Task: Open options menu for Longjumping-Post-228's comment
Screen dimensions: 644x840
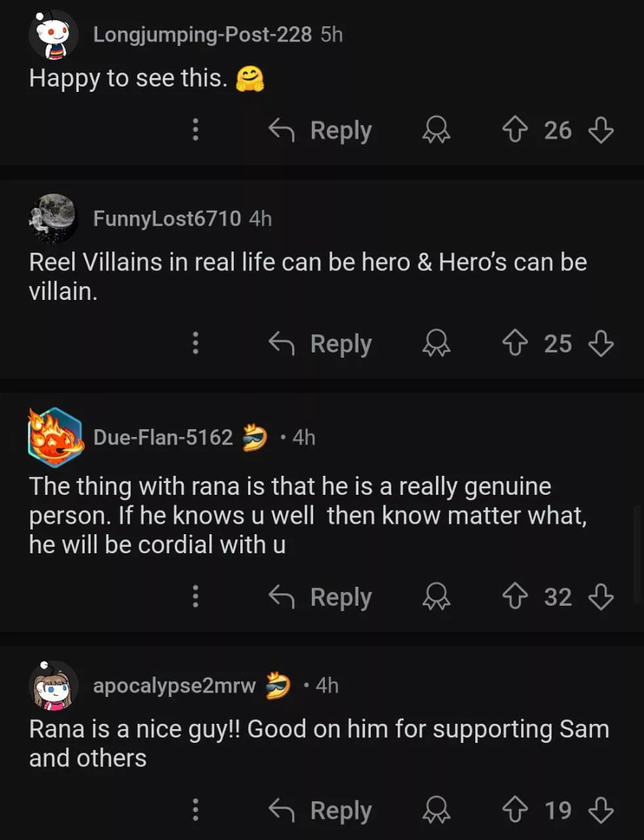Action: click(x=195, y=130)
